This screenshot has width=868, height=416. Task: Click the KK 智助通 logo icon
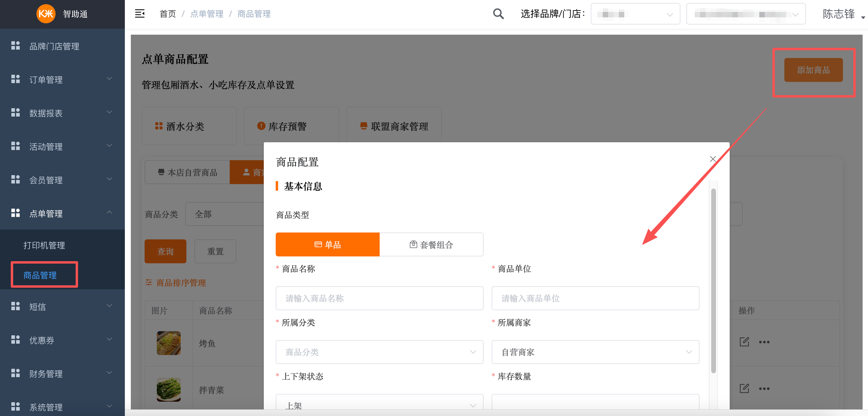tap(46, 14)
